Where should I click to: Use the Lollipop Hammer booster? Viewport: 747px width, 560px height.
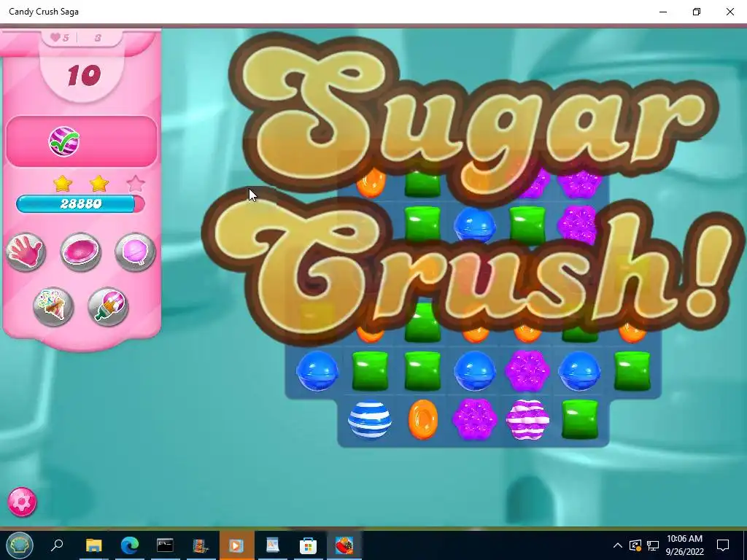(135, 252)
